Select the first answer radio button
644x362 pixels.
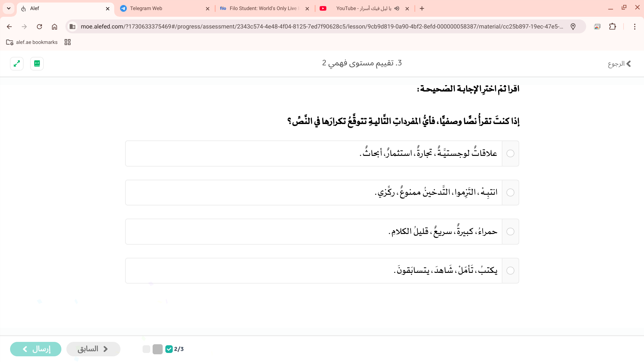pyautogui.click(x=510, y=154)
